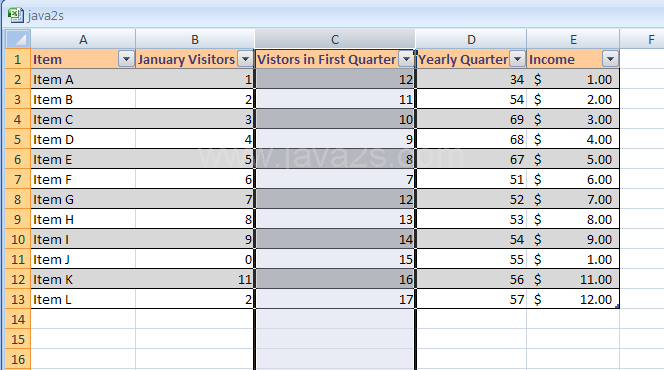This screenshot has width=664, height=370.
Task: Select column A header
Action: point(83,39)
